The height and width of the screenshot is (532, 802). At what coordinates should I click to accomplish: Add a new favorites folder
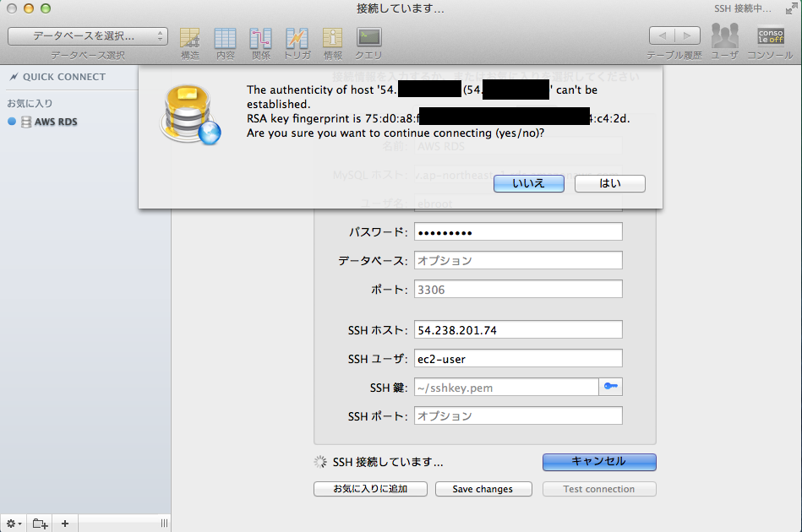pyautogui.click(x=40, y=524)
